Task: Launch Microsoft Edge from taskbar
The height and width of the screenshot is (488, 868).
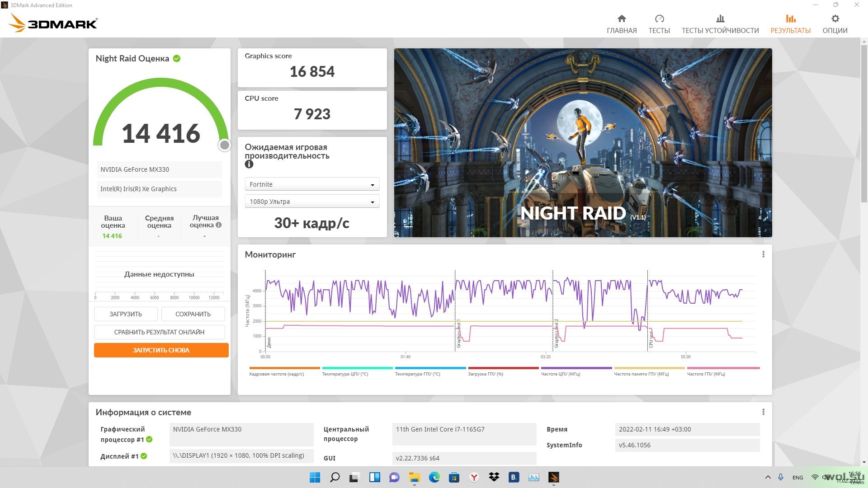Action: coord(434,477)
